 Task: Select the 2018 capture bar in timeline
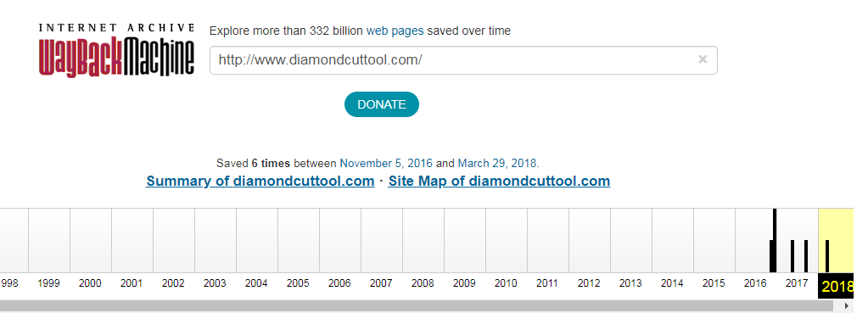coord(827,256)
